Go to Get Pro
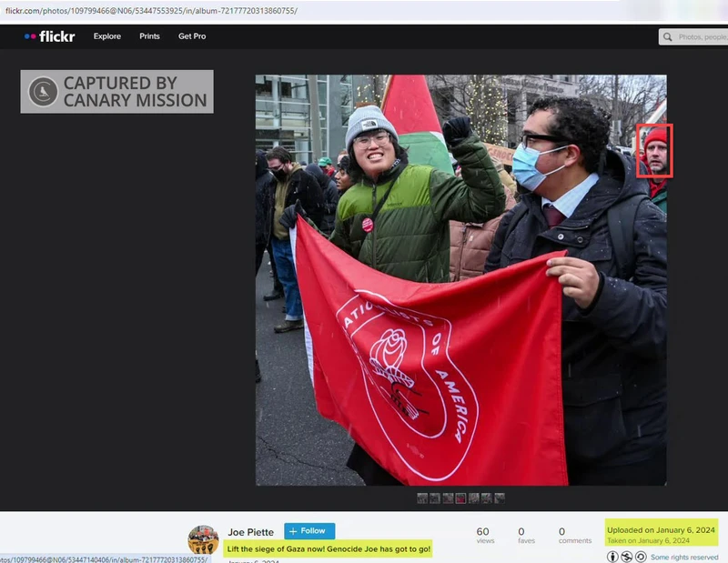This screenshot has width=728, height=563. pyautogui.click(x=192, y=36)
